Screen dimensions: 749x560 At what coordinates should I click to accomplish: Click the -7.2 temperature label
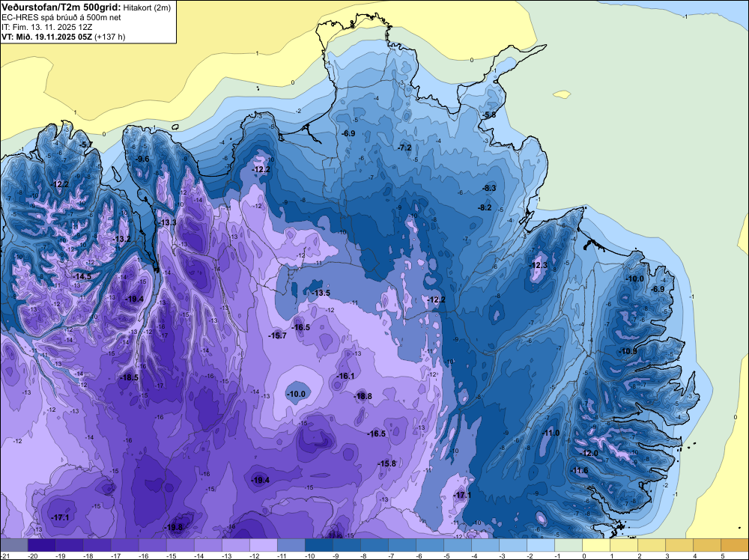tap(404, 147)
